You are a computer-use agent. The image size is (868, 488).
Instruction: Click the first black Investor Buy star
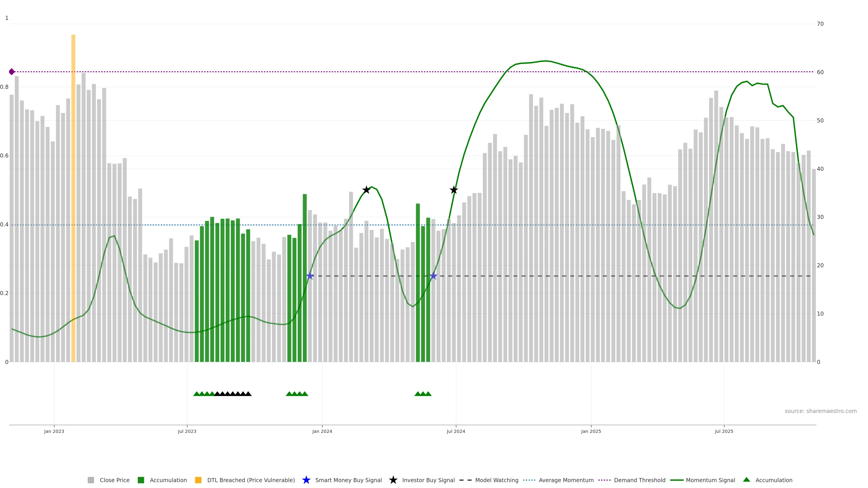366,190
